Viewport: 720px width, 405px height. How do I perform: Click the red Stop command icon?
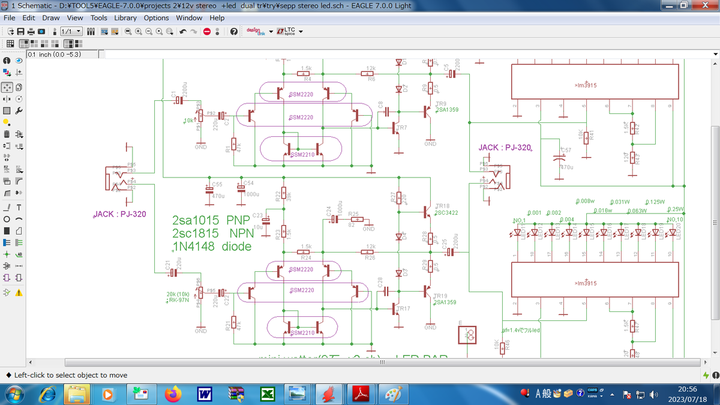207,32
